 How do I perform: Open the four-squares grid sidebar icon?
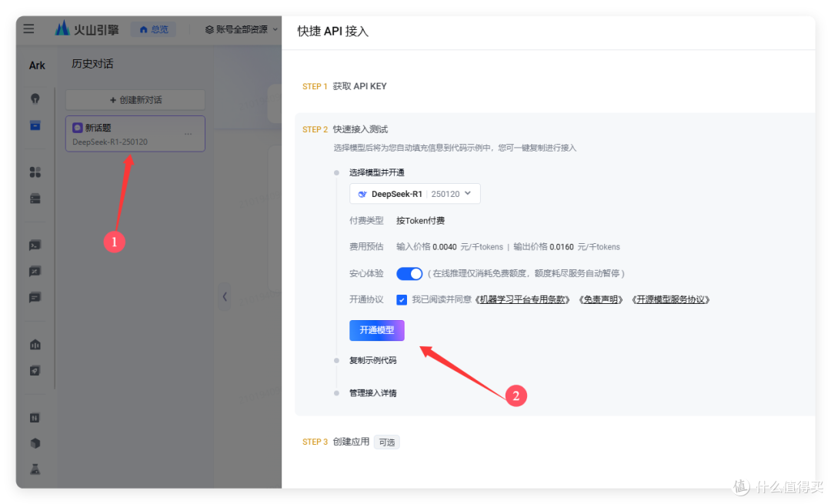click(35, 172)
